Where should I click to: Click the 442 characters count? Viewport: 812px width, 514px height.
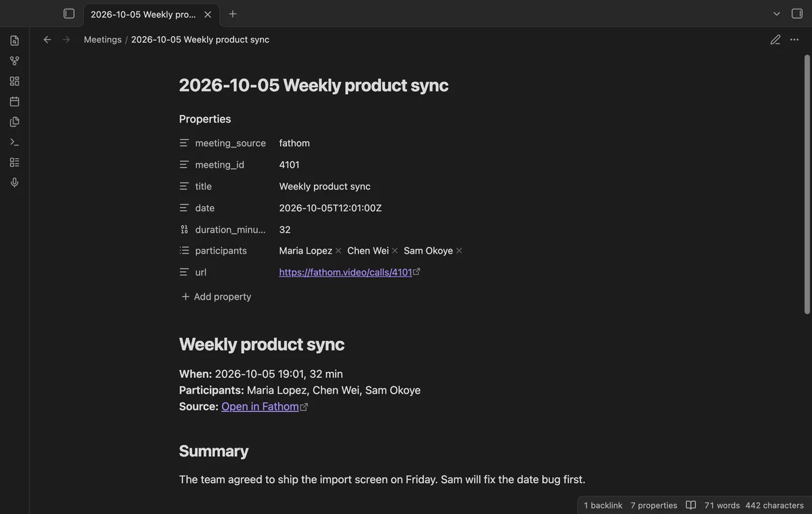coord(775,505)
